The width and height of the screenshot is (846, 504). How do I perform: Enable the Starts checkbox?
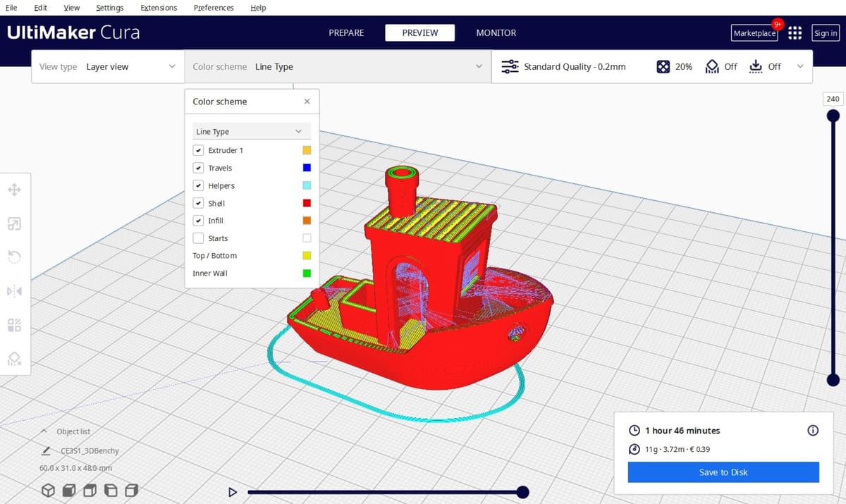(198, 238)
